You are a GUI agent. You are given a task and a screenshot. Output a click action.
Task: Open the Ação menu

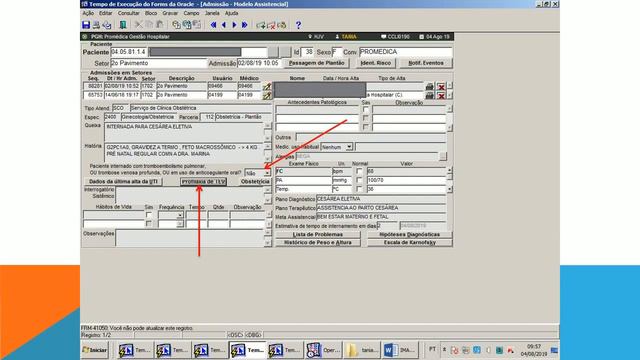88,13
